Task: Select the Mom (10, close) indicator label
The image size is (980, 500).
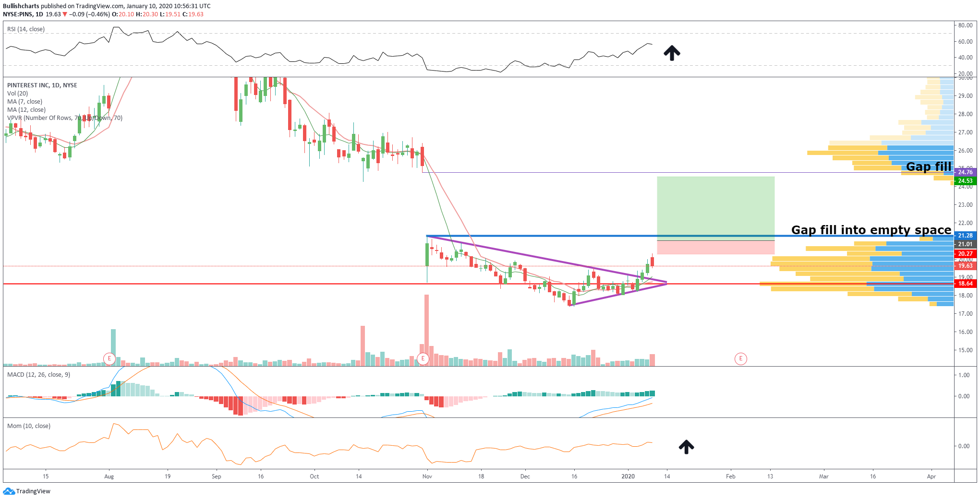Action: pyautogui.click(x=29, y=426)
